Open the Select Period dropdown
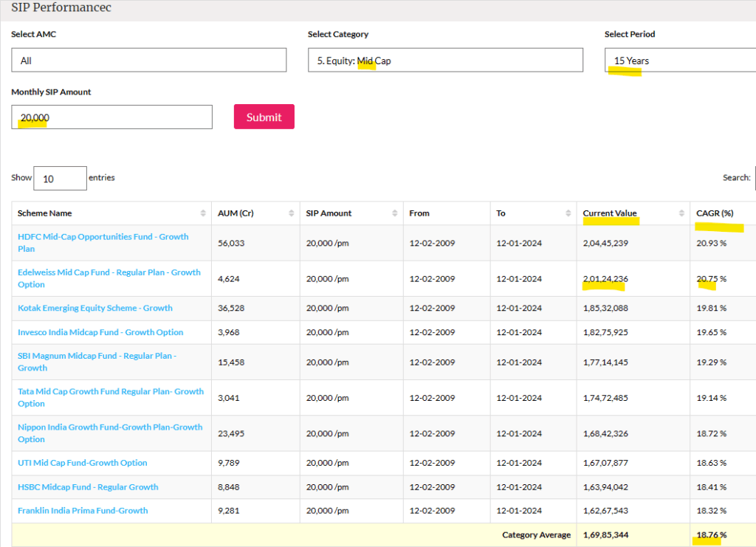The width and height of the screenshot is (756, 547). (680, 61)
